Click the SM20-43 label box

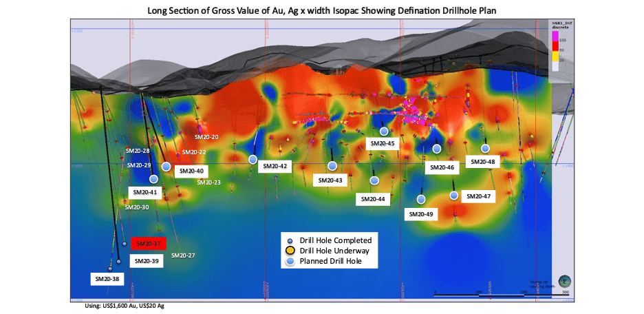tap(330, 180)
